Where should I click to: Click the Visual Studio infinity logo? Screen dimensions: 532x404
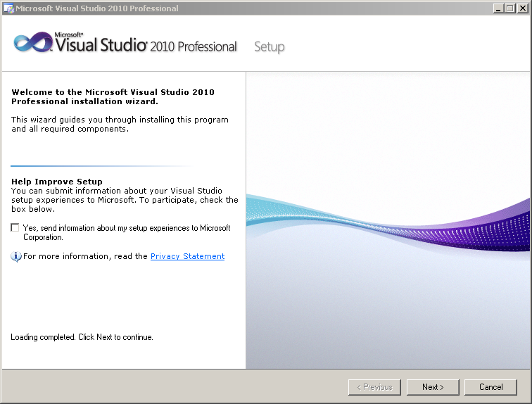33,42
